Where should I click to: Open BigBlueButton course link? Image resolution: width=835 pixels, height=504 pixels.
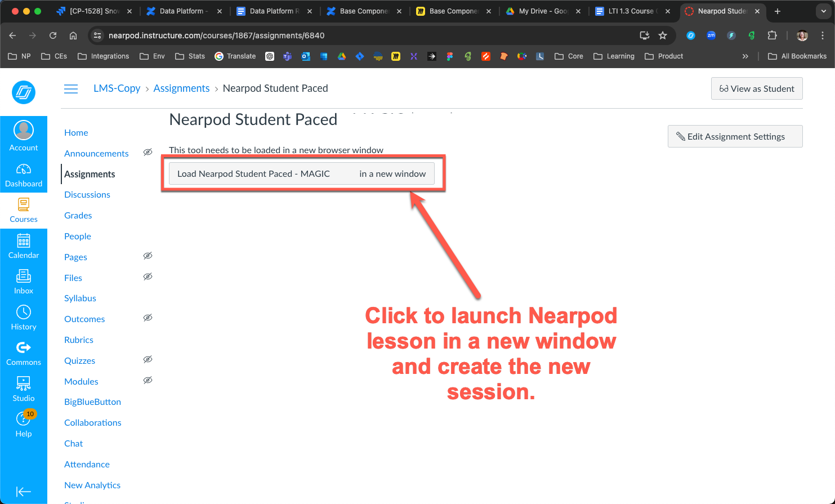(92, 402)
